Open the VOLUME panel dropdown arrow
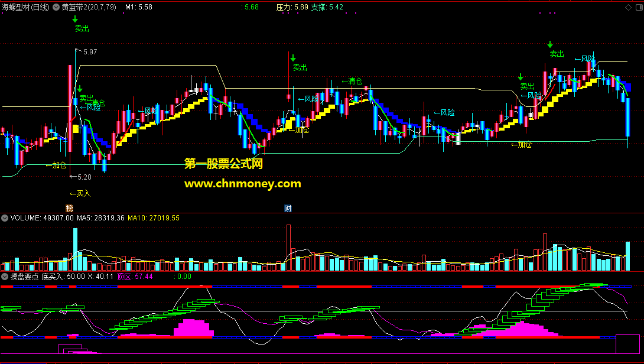 pyautogui.click(x=5, y=218)
